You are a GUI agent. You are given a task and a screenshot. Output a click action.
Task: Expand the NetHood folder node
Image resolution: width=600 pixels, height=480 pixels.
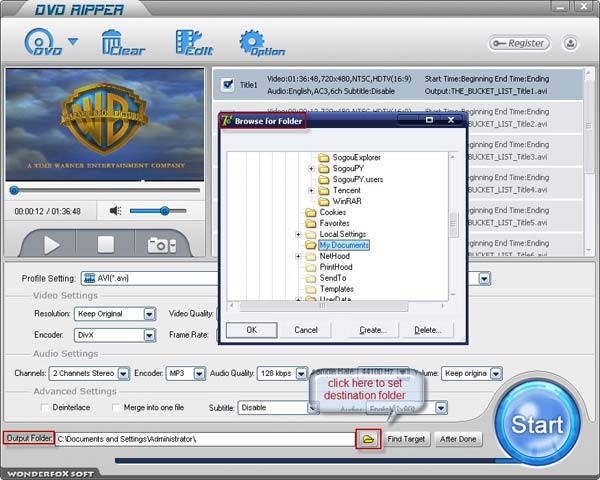298,256
